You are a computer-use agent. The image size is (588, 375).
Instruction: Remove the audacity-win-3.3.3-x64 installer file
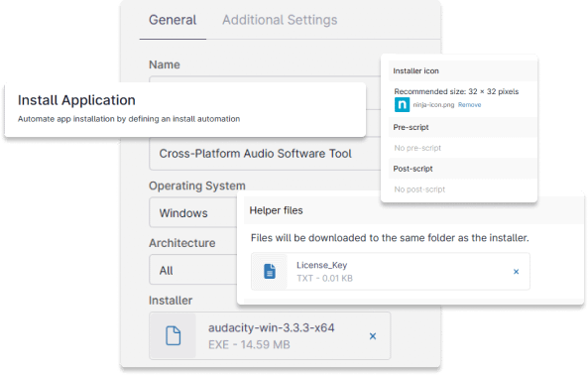coord(373,336)
